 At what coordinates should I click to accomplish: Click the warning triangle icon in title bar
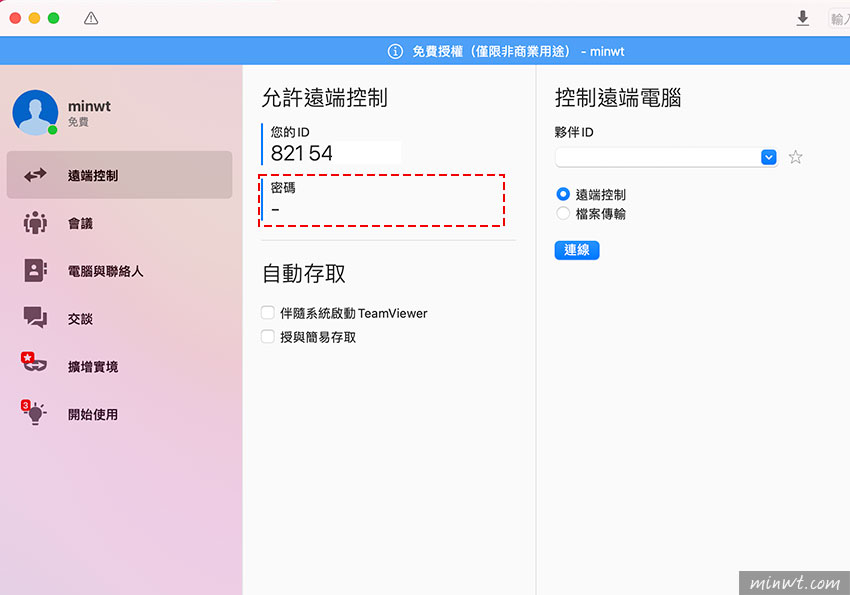pyautogui.click(x=91, y=18)
